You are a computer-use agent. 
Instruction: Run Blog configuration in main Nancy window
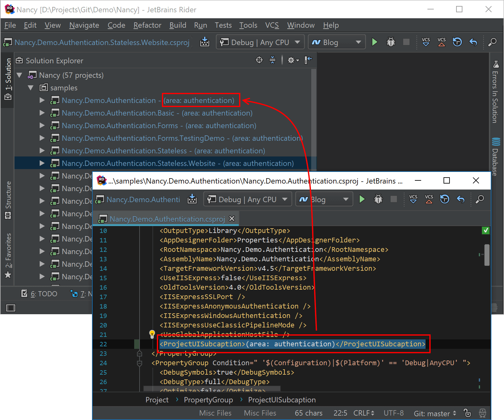pyautogui.click(x=375, y=42)
